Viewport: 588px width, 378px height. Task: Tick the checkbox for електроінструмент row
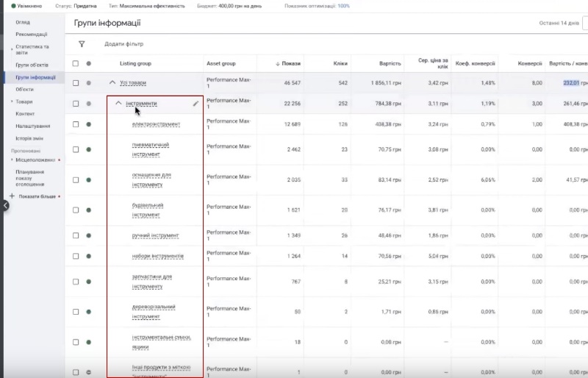pos(76,124)
